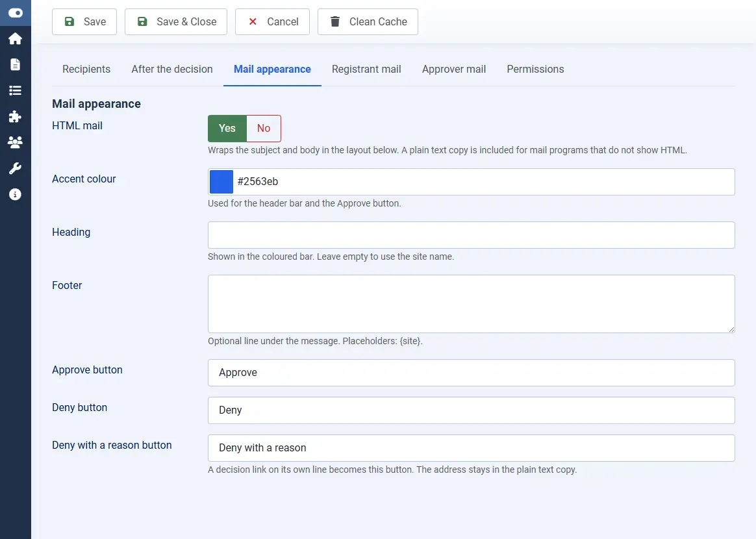
Task: Open the Users group icon in sidebar
Action: (x=16, y=142)
